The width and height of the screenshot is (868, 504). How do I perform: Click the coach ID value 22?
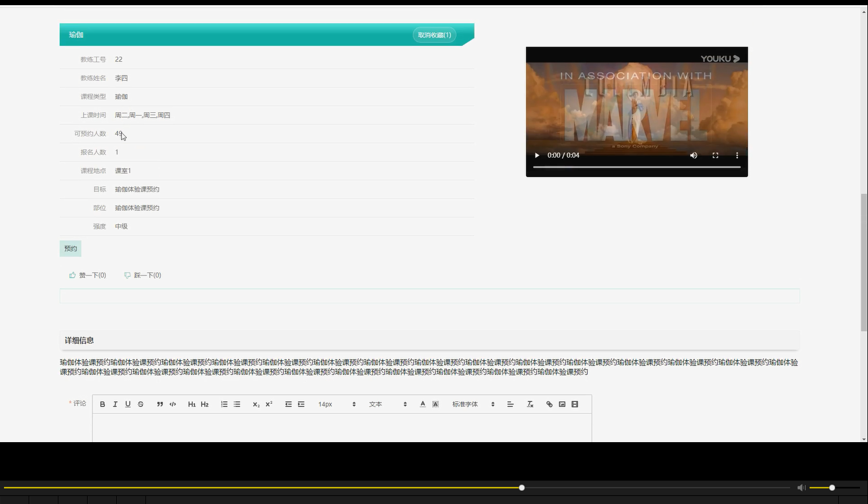tap(119, 59)
